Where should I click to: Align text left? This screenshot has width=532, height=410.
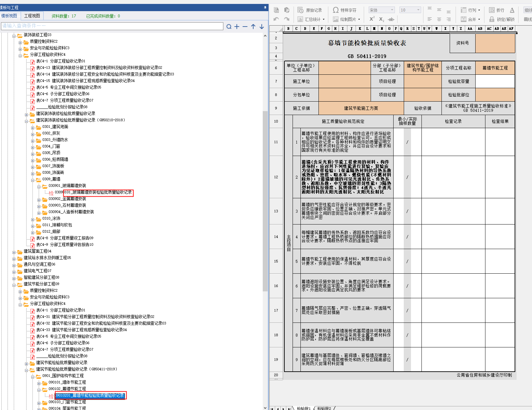click(430, 19)
